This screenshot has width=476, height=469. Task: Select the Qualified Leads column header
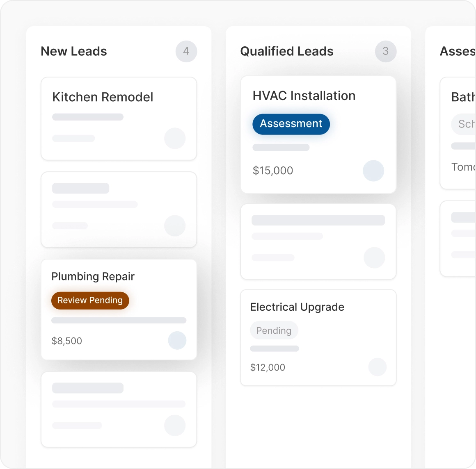click(x=287, y=51)
